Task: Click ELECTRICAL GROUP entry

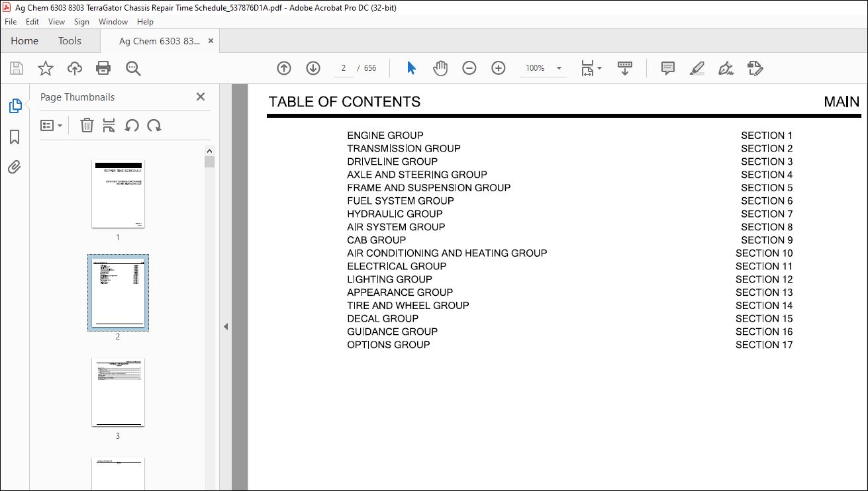Action: (397, 266)
